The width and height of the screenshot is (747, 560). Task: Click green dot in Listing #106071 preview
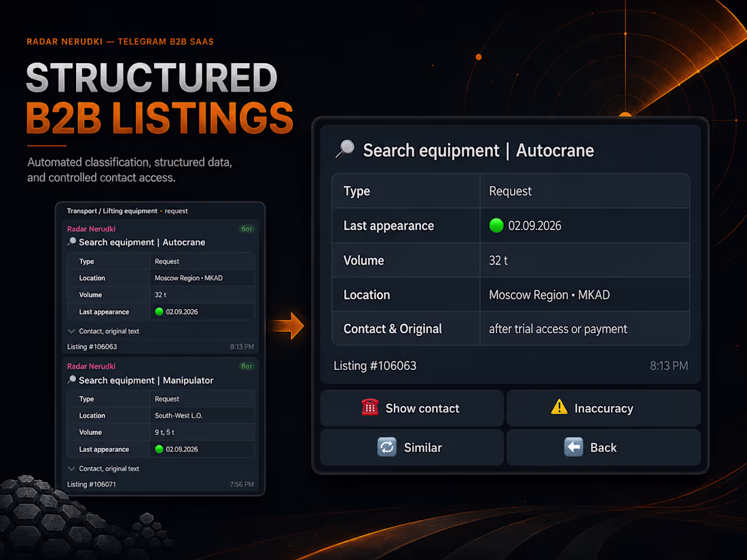point(159,449)
